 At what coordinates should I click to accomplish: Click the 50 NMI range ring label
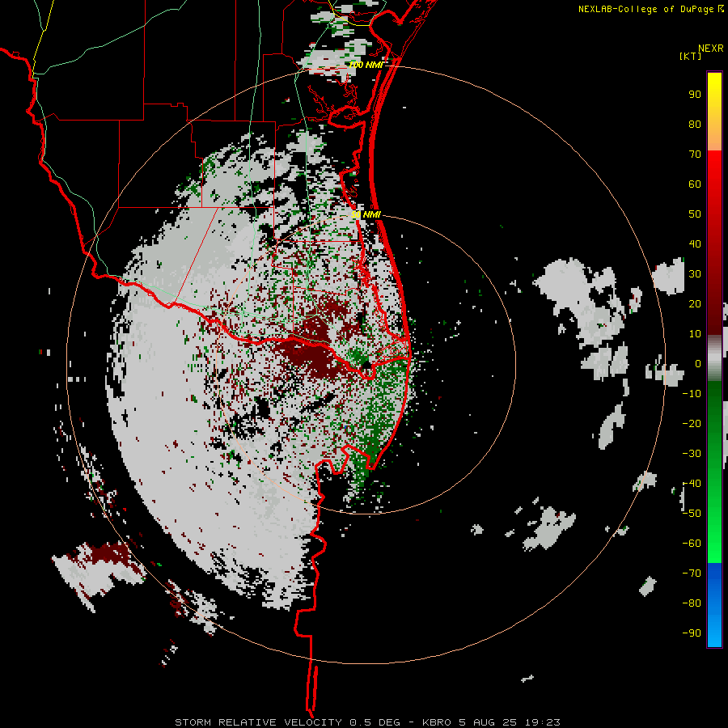[x=366, y=214]
